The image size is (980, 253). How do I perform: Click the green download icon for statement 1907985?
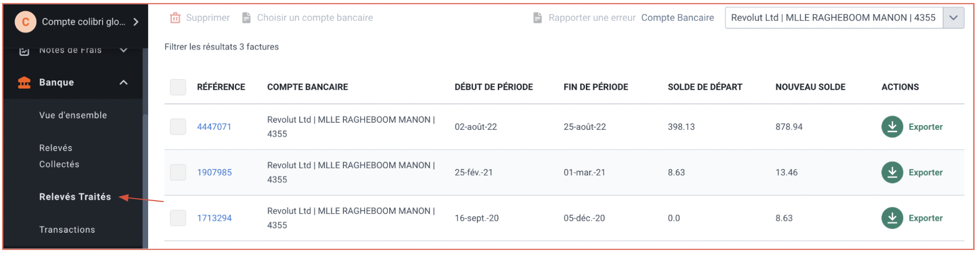pos(892,173)
